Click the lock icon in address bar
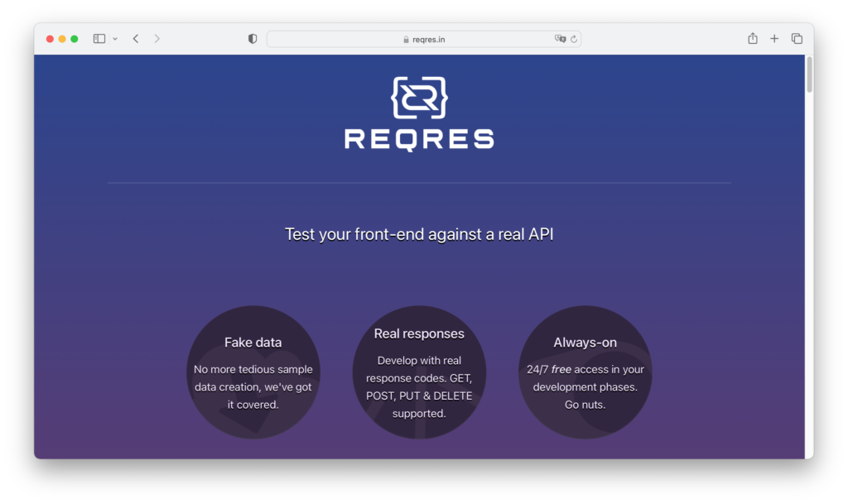The width and height of the screenshot is (848, 504). click(x=406, y=40)
